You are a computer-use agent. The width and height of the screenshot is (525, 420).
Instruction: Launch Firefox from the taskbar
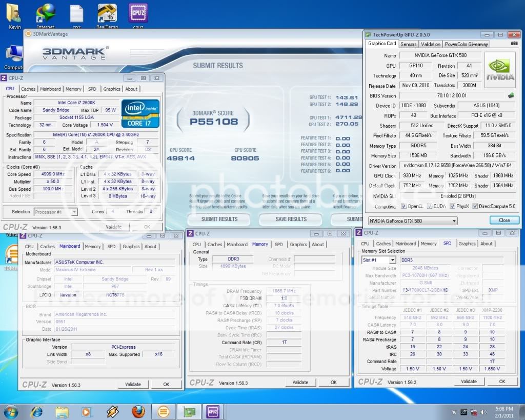coord(138,411)
